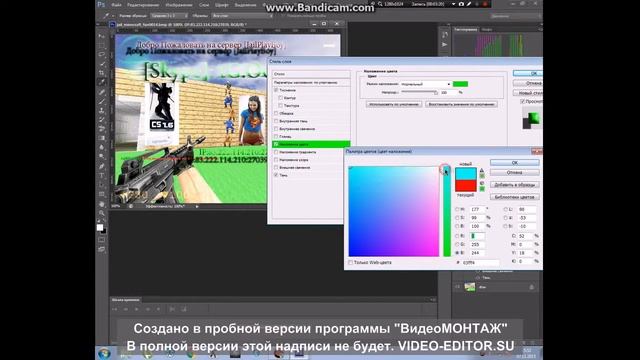The image size is (640, 360).
Task: Open the Изображение menu
Action: point(179,5)
